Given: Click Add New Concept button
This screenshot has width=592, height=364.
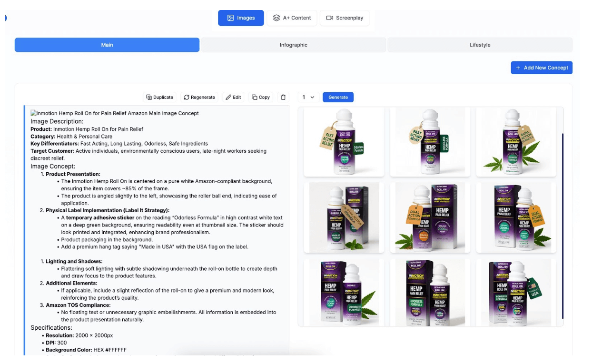Looking at the screenshot, I should [x=542, y=68].
